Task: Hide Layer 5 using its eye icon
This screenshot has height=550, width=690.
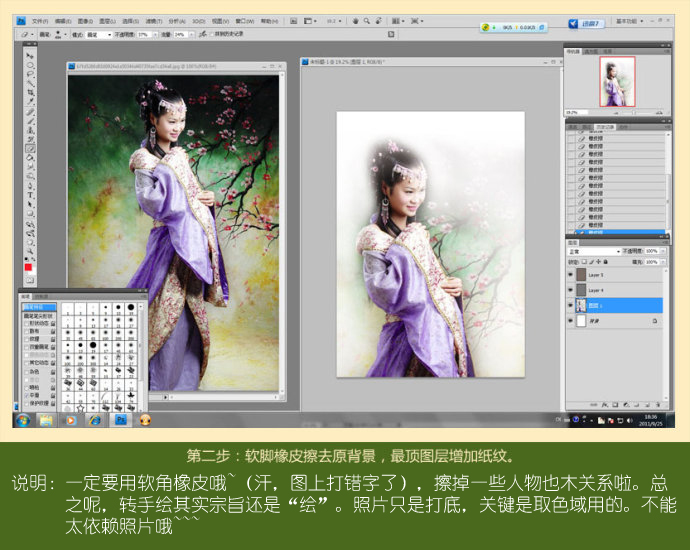Action: point(571,275)
